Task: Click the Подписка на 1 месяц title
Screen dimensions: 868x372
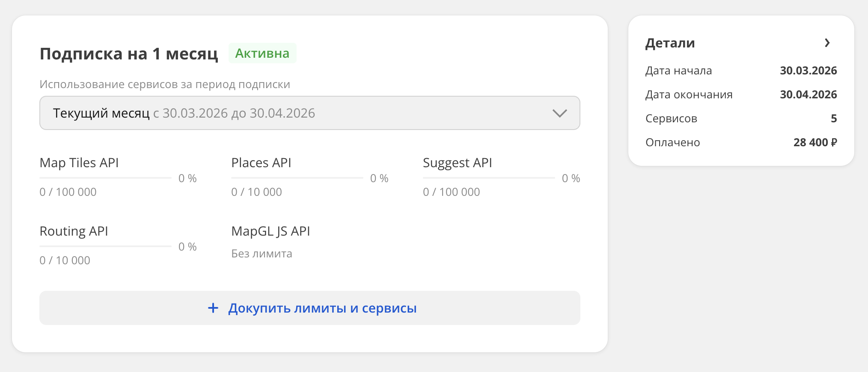Action: 129,54
